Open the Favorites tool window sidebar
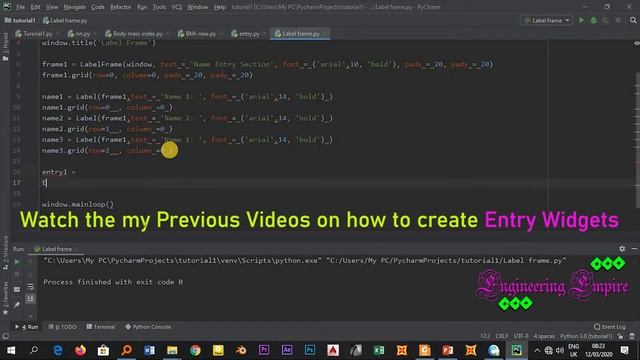This screenshot has height=360, width=640. 5,298
